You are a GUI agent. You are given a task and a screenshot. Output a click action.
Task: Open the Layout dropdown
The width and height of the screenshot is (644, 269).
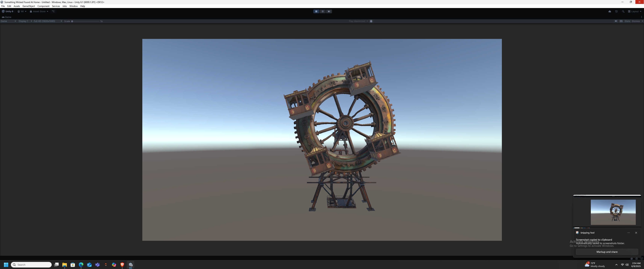(x=634, y=11)
